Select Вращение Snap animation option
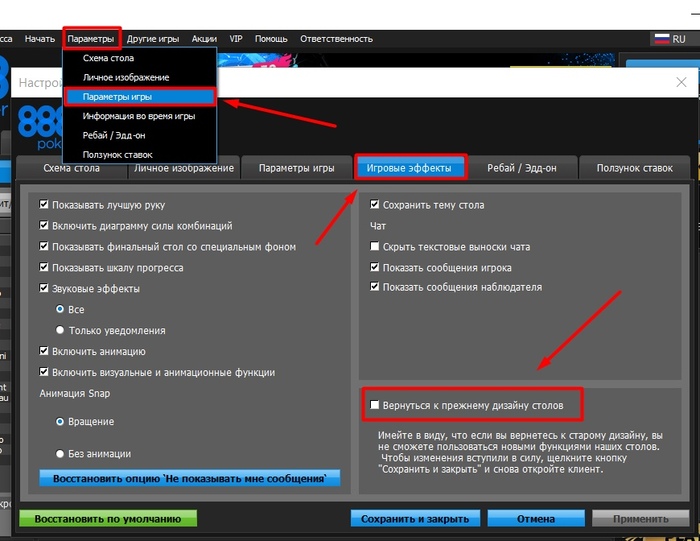This screenshot has height=541, width=700. 60,421
